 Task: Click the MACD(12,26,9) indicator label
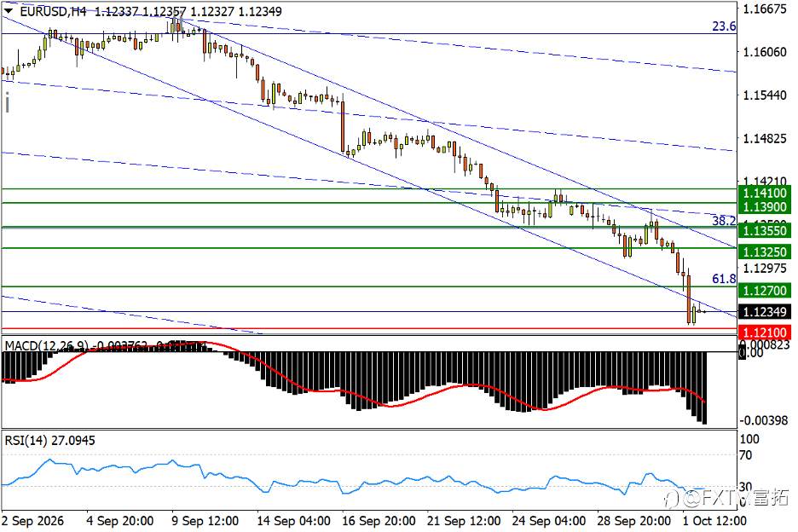pyautogui.click(x=46, y=345)
